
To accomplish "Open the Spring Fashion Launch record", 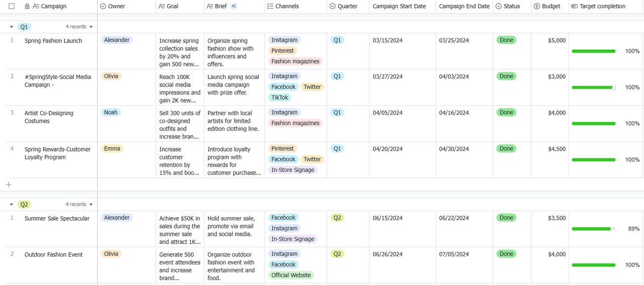I will [x=53, y=41].
